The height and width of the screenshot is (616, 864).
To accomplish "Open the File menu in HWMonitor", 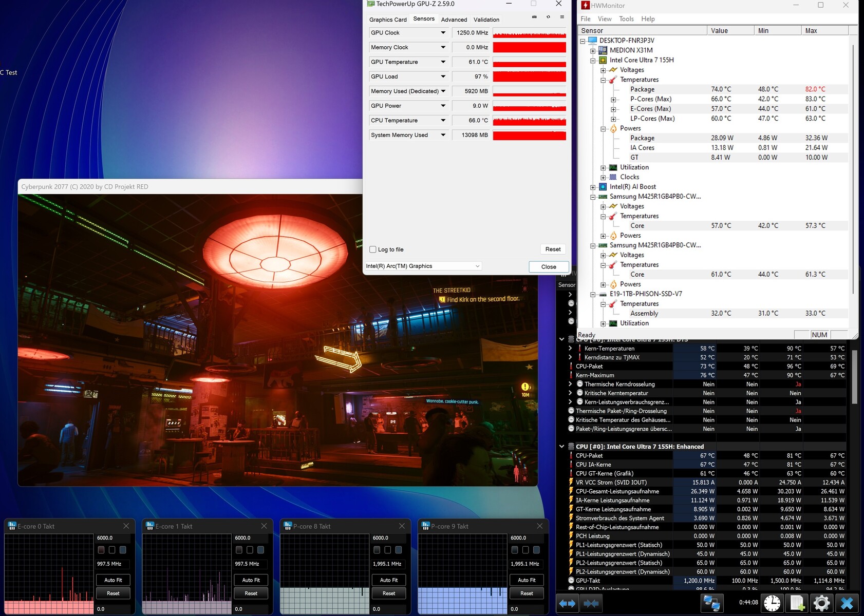I will tap(586, 19).
